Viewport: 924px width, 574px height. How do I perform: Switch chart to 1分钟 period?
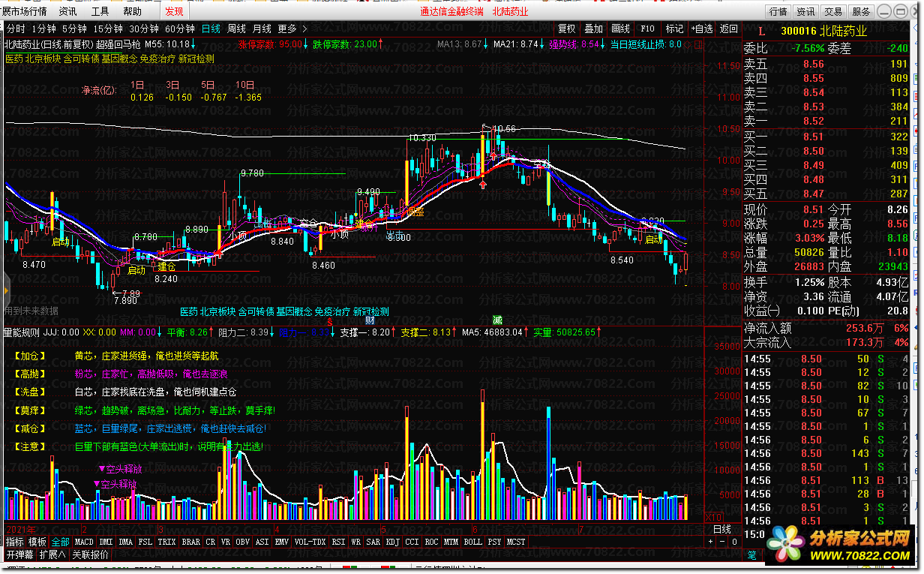(43, 29)
